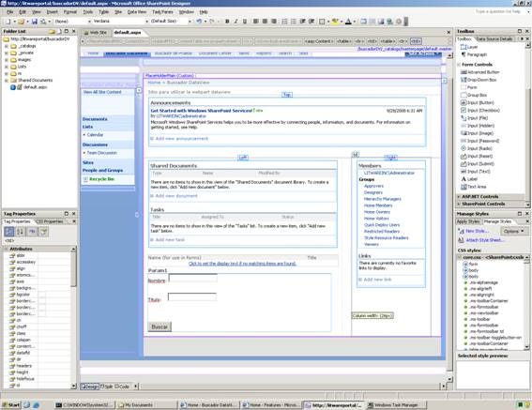Switch to Data Source Details tab
This screenshot has height=410, width=532.
pos(494,39)
